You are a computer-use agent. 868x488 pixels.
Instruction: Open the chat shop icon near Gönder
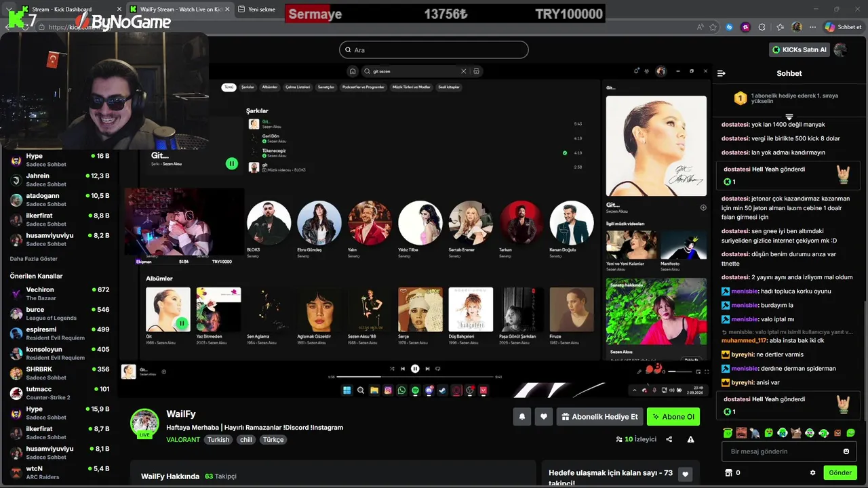(x=729, y=472)
